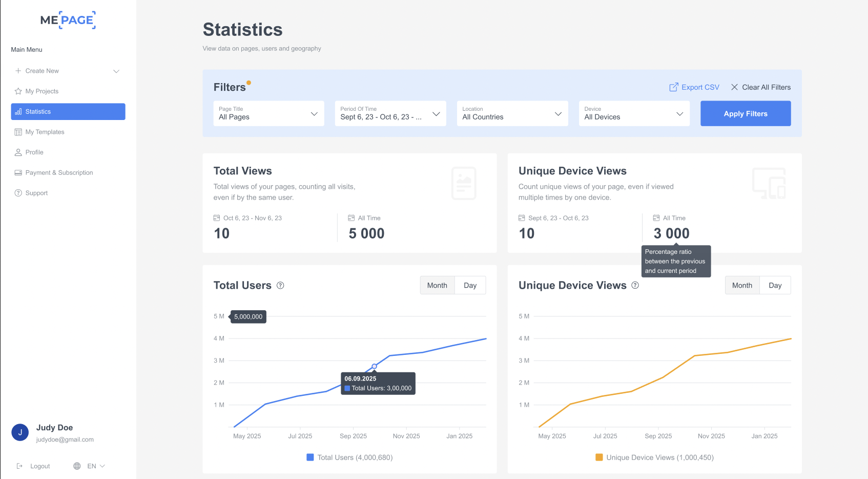Click the plus icon beside Create New
The image size is (868, 479).
click(x=18, y=71)
